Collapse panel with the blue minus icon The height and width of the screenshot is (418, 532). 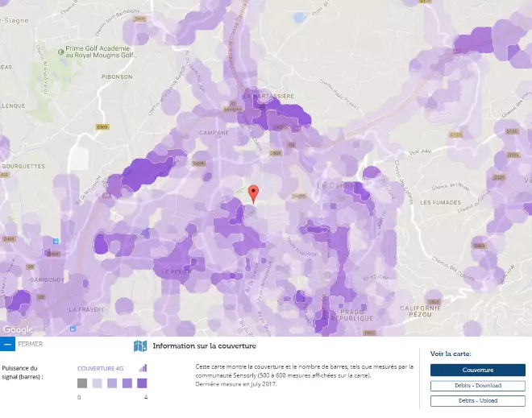coord(7,344)
